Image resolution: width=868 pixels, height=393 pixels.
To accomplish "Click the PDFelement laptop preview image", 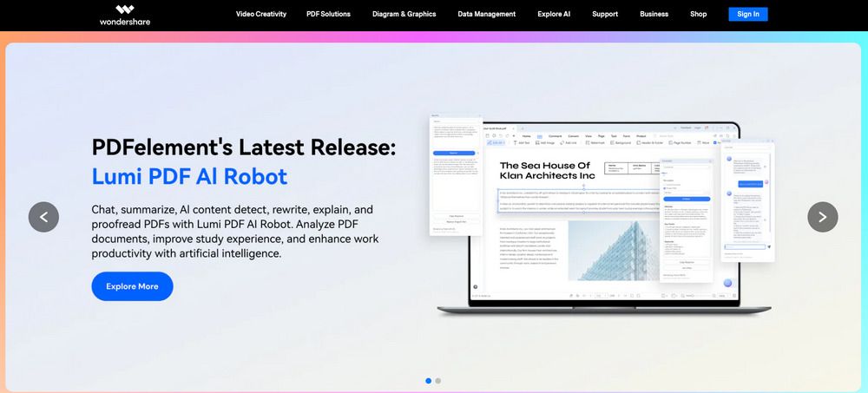I will click(603, 216).
